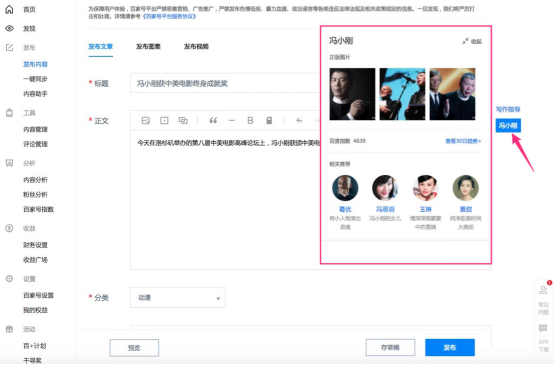Click the 景甜 name link
Image resolution: width=554 pixels, height=365 pixels.
click(x=466, y=209)
